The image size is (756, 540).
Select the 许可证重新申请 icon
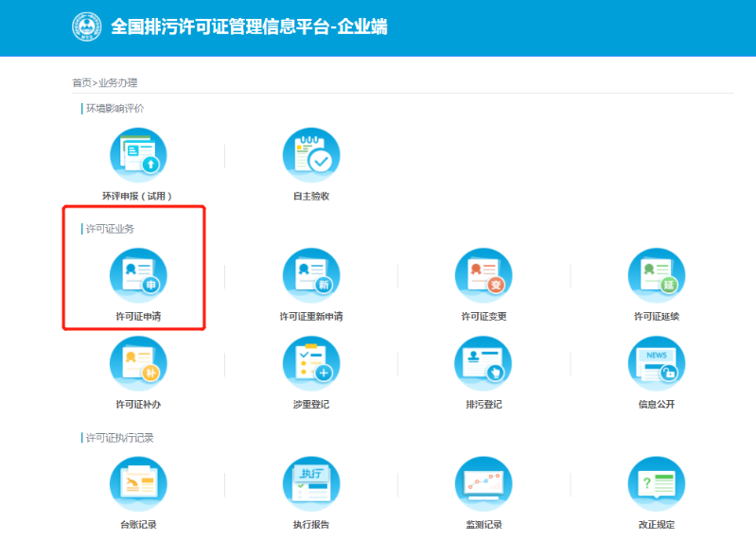point(311,276)
